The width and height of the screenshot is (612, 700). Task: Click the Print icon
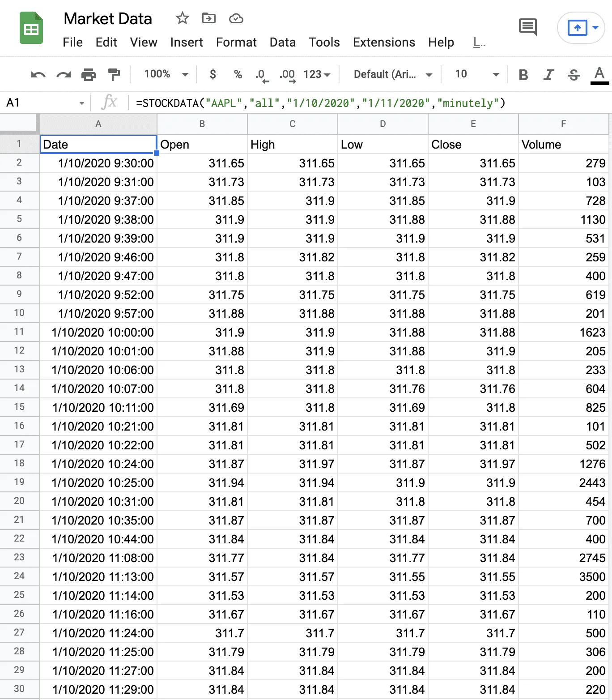click(89, 74)
